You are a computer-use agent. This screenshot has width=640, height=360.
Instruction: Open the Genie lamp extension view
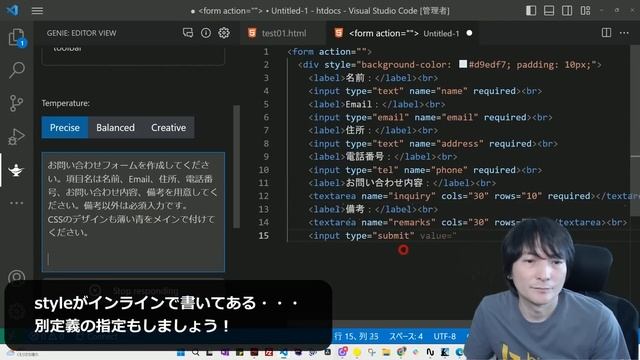point(16,170)
